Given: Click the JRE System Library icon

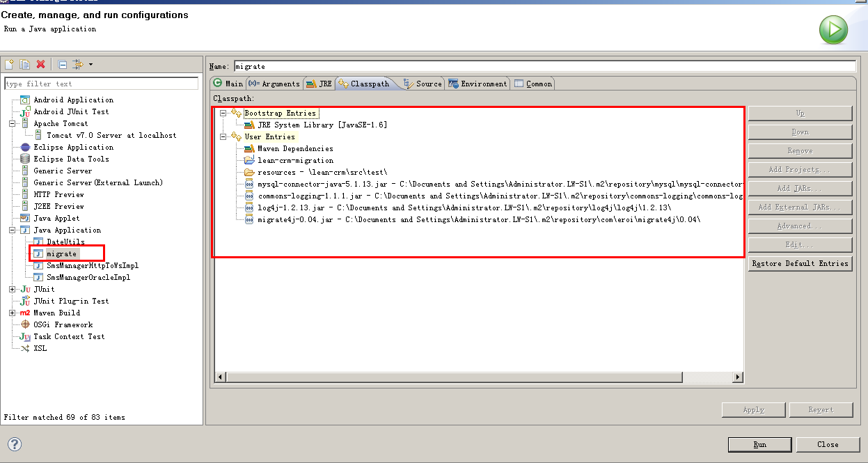Looking at the screenshot, I should 249,125.
